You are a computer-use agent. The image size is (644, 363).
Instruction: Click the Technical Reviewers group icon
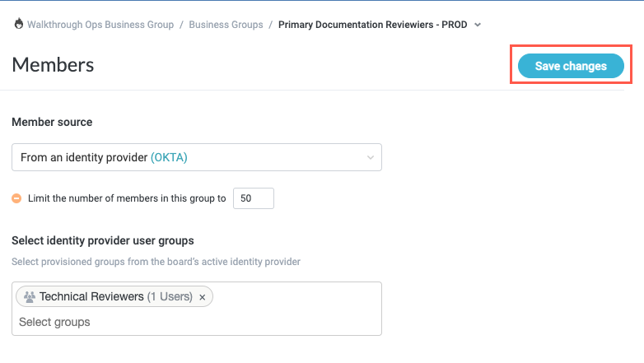pos(29,296)
